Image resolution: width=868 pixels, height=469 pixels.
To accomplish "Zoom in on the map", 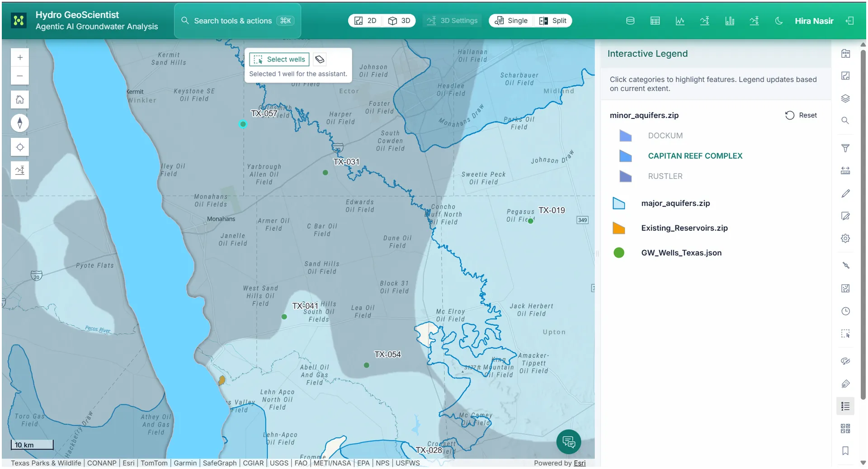I will click(x=20, y=57).
